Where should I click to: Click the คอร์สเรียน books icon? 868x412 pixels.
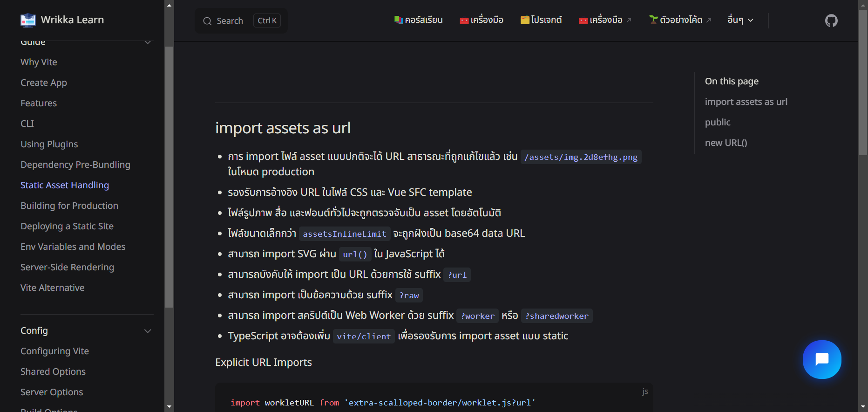398,20
